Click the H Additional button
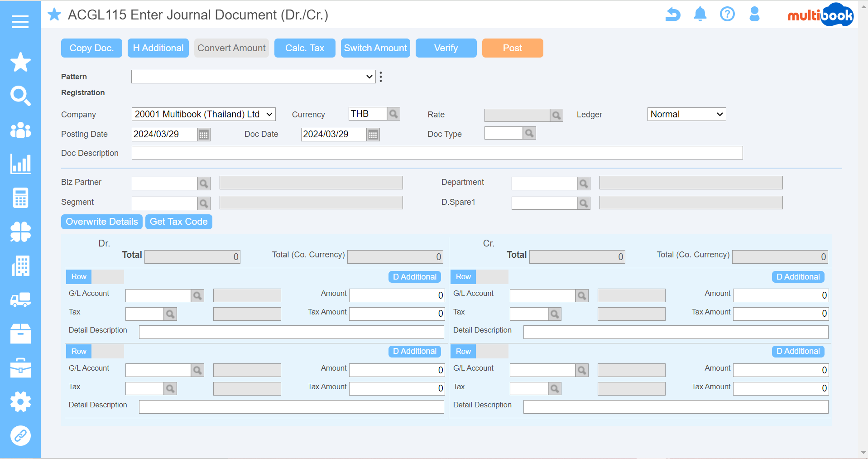This screenshot has width=868, height=459. (158, 48)
